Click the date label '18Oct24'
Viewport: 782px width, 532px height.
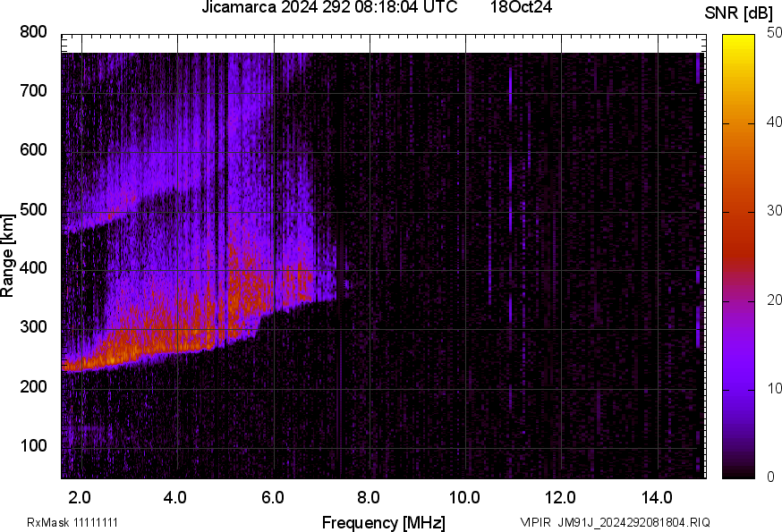521,7
